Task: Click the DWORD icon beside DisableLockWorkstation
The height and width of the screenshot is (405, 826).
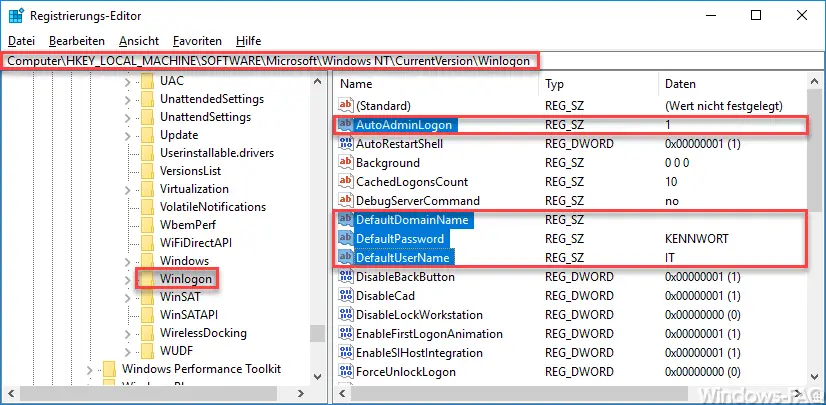Action: coord(346,314)
